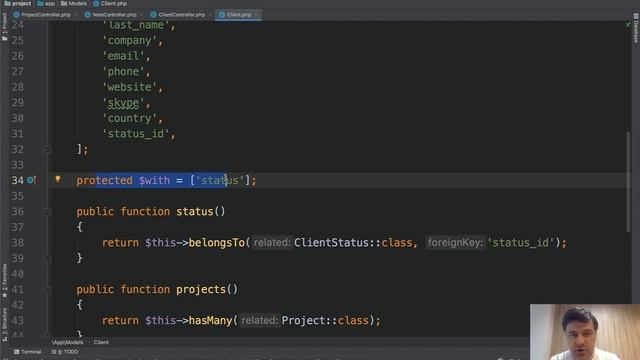Click the webcam video thumbnail overlay
The height and width of the screenshot is (360, 640).
[x=585, y=332]
